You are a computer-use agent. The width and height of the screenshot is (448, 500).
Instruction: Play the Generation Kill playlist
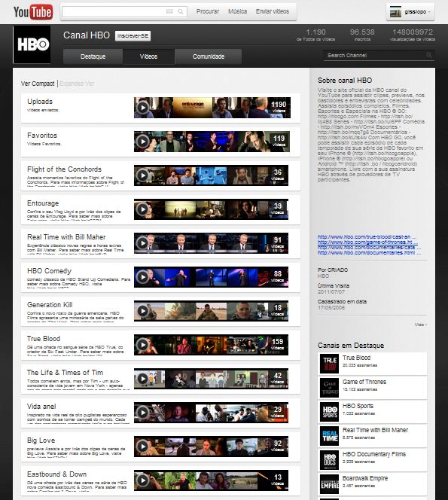142,311
